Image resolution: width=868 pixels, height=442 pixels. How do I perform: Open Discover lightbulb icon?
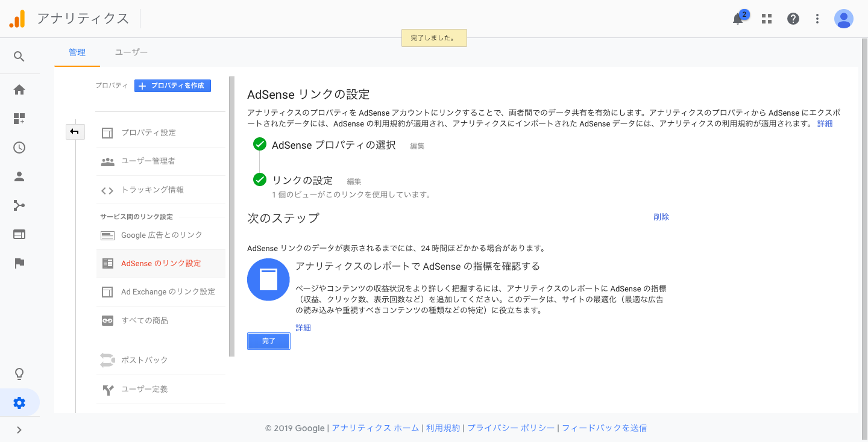tap(19, 374)
